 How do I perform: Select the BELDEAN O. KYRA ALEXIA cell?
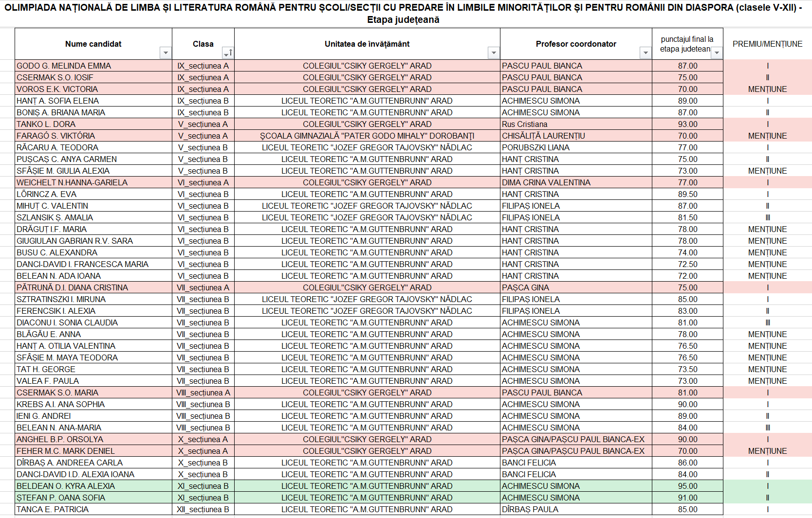(66, 486)
